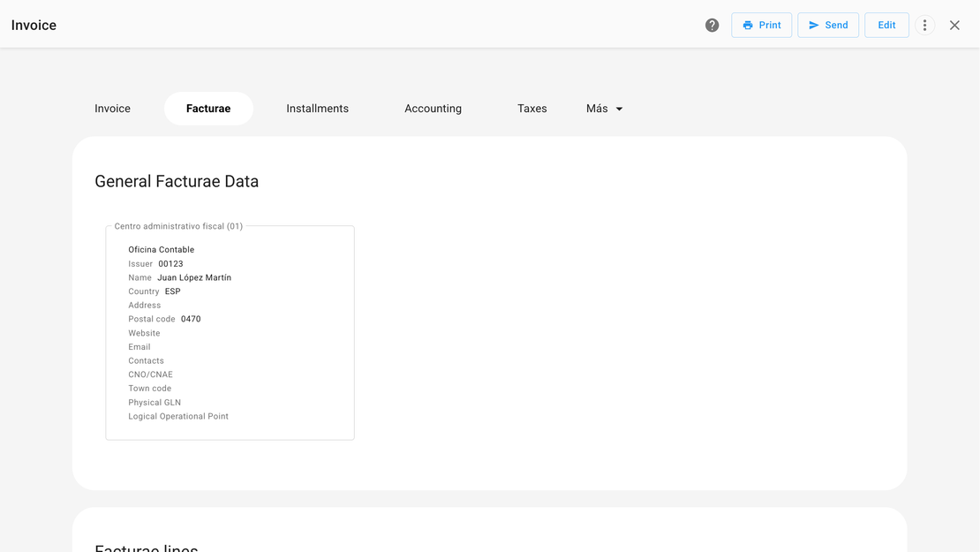Go to the Accounting tab
This screenshot has height=552, width=980.
pos(433,109)
